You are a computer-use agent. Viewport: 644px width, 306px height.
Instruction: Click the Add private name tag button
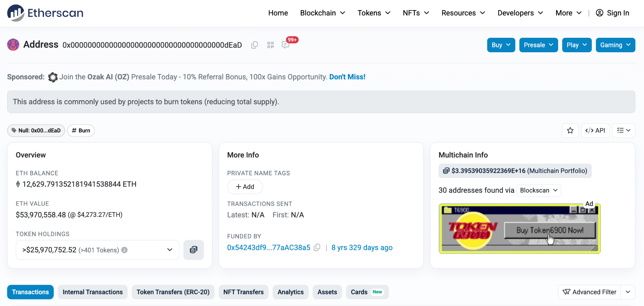pyautogui.click(x=245, y=187)
